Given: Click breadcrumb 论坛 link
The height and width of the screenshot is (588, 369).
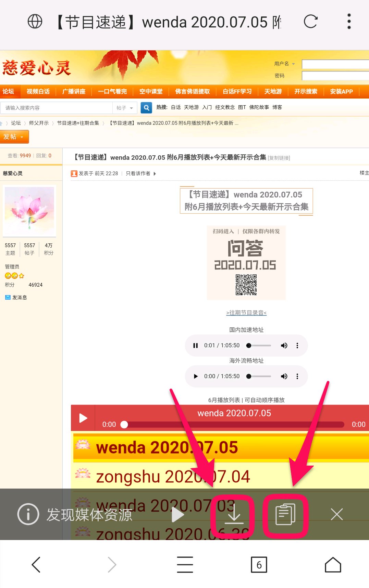Looking at the screenshot, I should [x=16, y=123].
